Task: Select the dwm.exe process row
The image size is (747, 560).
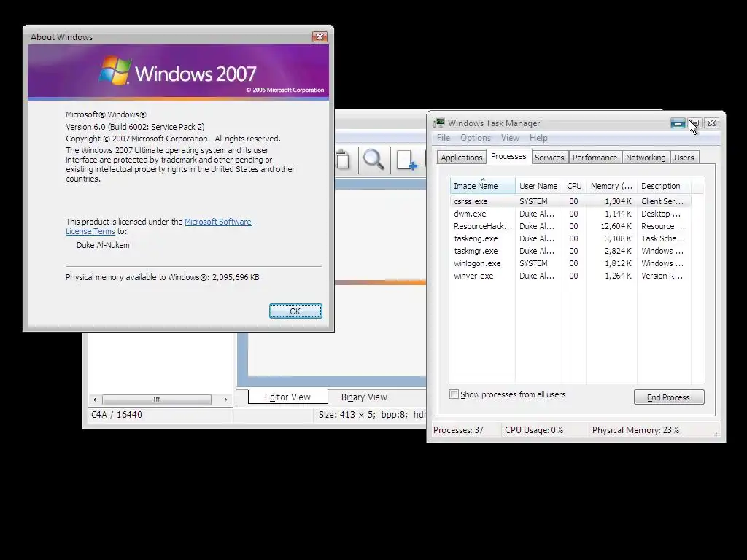Action: click(570, 214)
